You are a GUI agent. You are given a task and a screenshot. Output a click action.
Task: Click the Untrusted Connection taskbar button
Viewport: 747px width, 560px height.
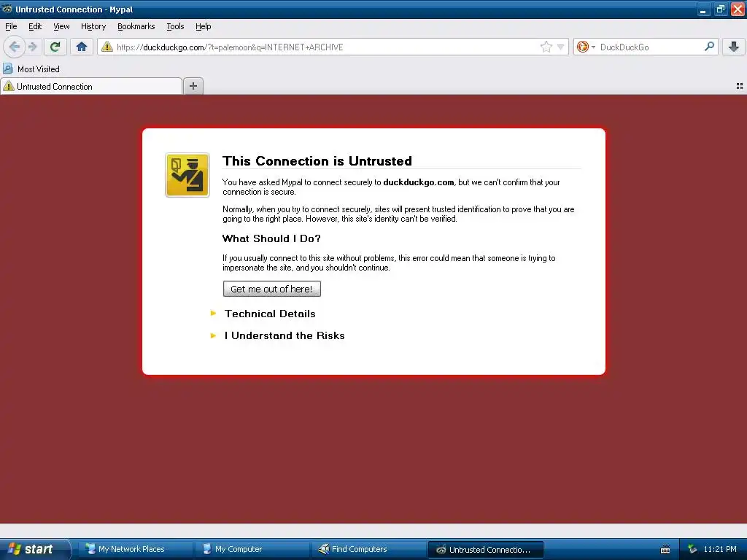(485, 549)
